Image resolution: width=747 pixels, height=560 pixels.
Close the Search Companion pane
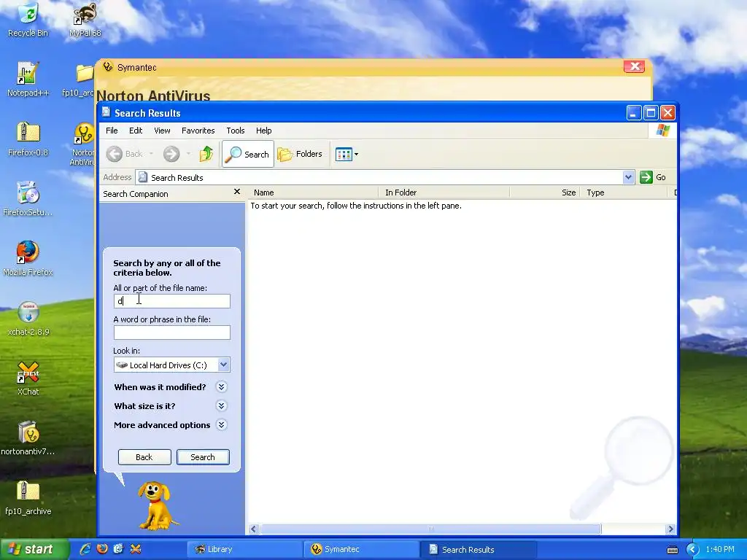click(x=237, y=192)
